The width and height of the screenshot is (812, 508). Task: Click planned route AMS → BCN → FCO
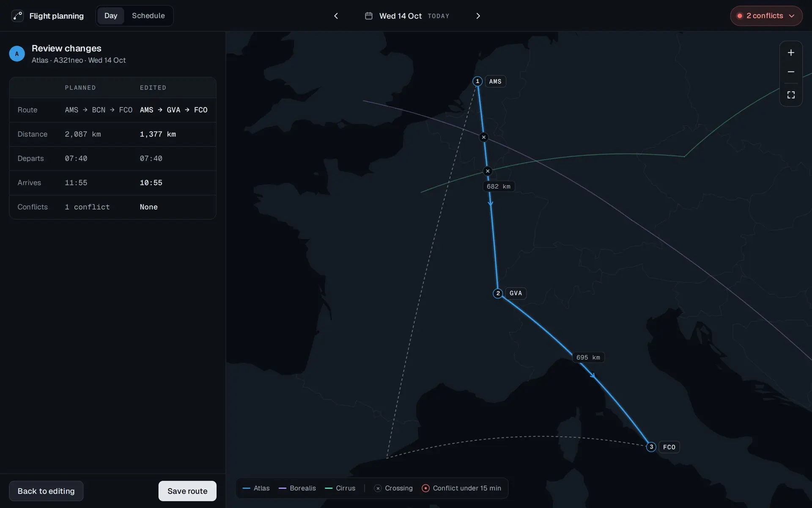[x=99, y=110]
